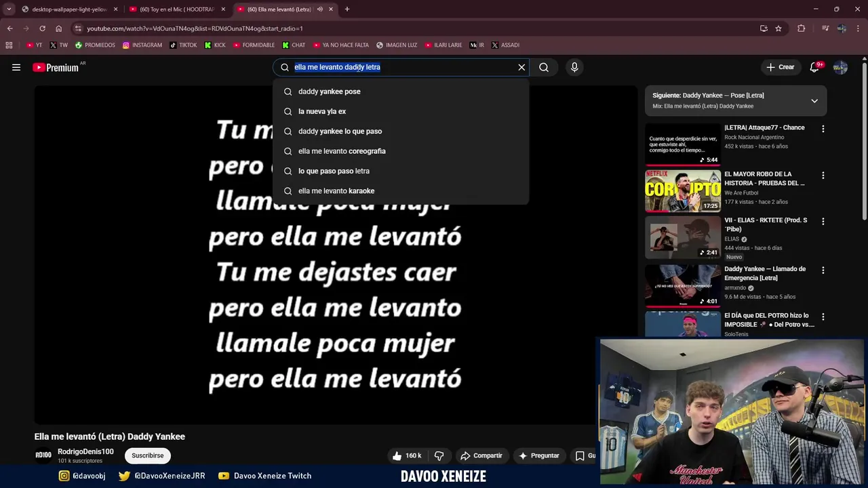Click the install app icon in address bar
Viewport: 868px width, 488px height.
pos(764,28)
